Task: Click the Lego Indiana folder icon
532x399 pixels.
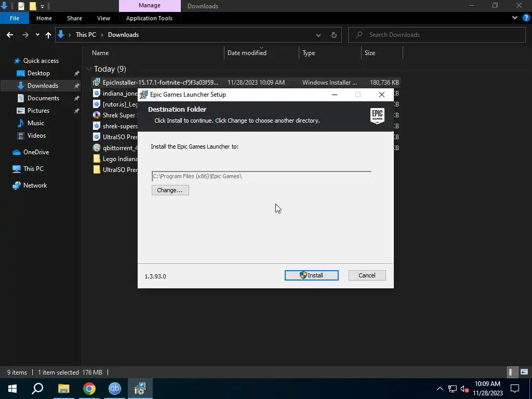Action: (97, 158)
